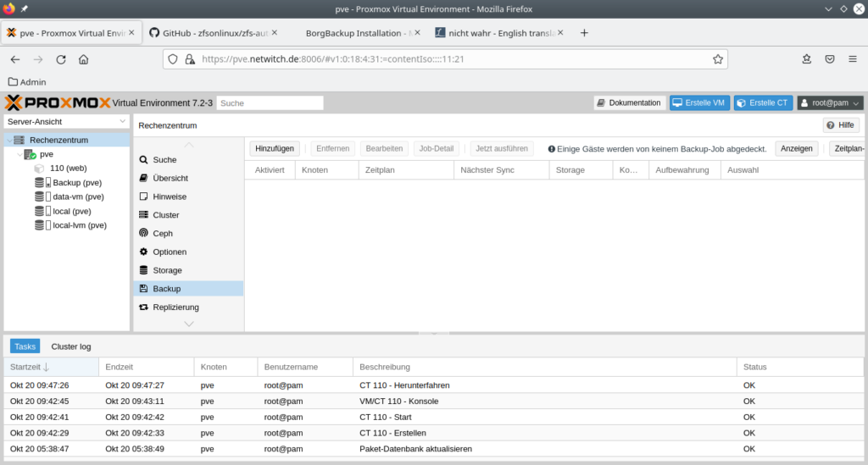Open a new browser tab
This screenshot has width=868, height=465.
coord(584,33)
